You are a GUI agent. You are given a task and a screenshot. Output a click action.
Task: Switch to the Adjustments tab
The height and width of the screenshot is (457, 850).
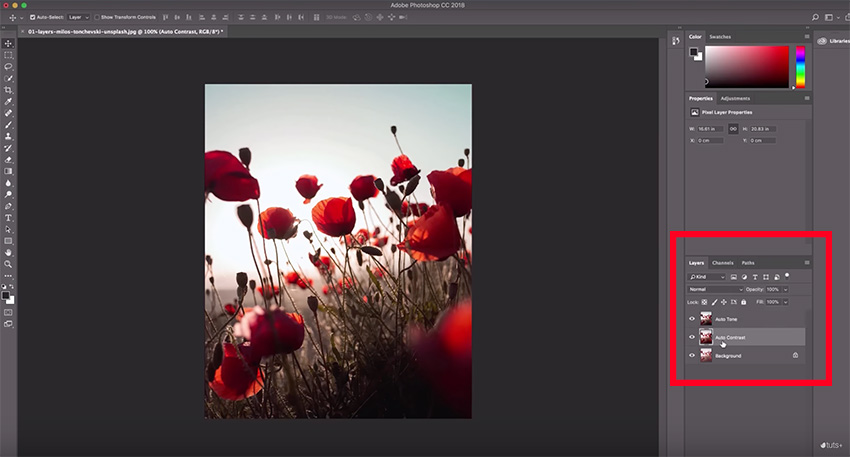pos(735,98)
